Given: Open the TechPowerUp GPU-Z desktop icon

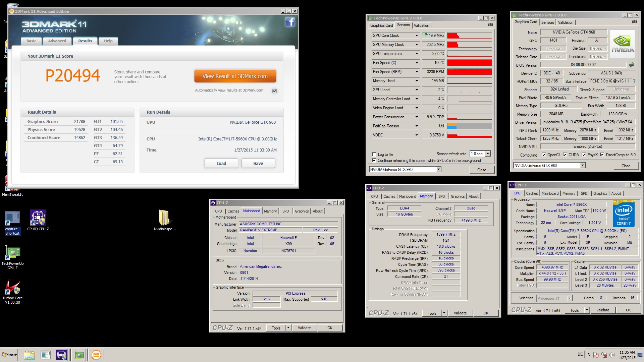Looking at the screenshot, I should (x=12, y=257).
